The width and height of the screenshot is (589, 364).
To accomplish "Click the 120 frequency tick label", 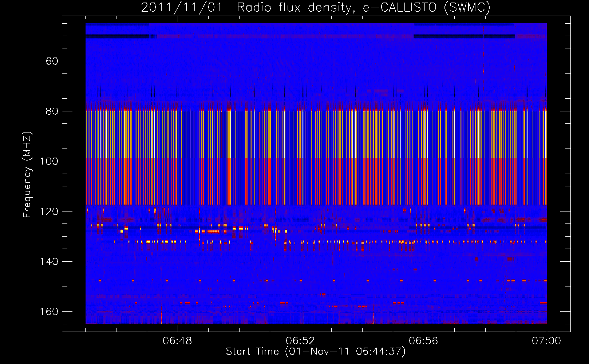I will [49, 211].
